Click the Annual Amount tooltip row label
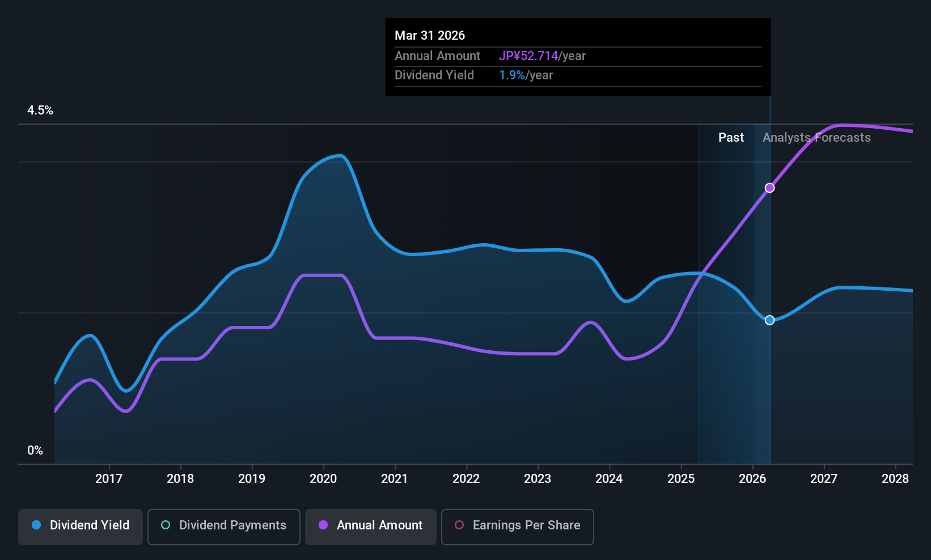Image resolution: width=931 pixels, height=560 pixels. [x=437, y=56]
